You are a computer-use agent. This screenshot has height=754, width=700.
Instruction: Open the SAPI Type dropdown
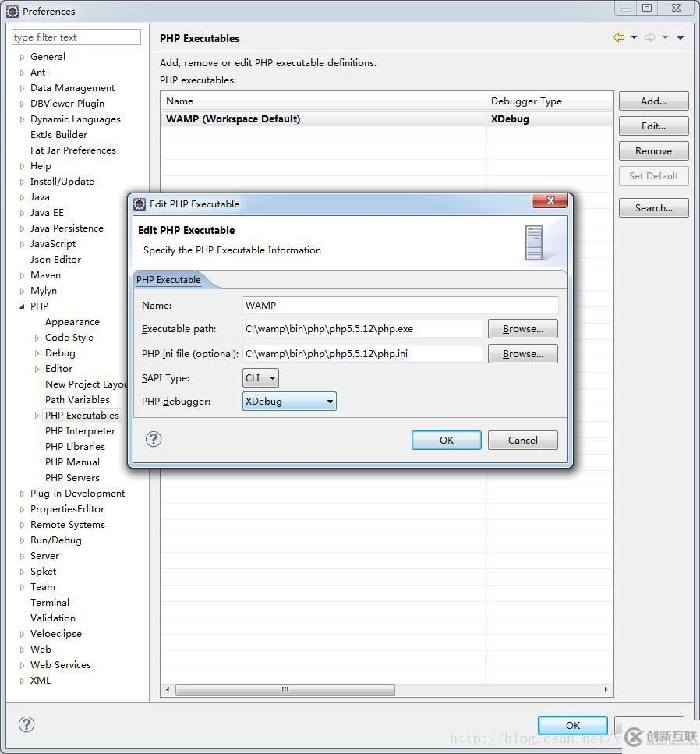click(260, 378)
